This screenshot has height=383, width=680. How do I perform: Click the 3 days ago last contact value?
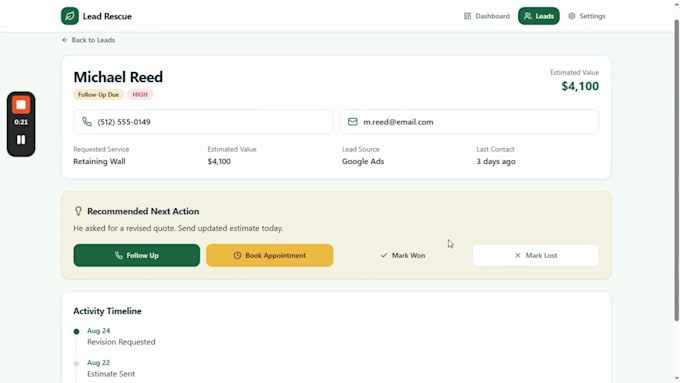(496, 161)
